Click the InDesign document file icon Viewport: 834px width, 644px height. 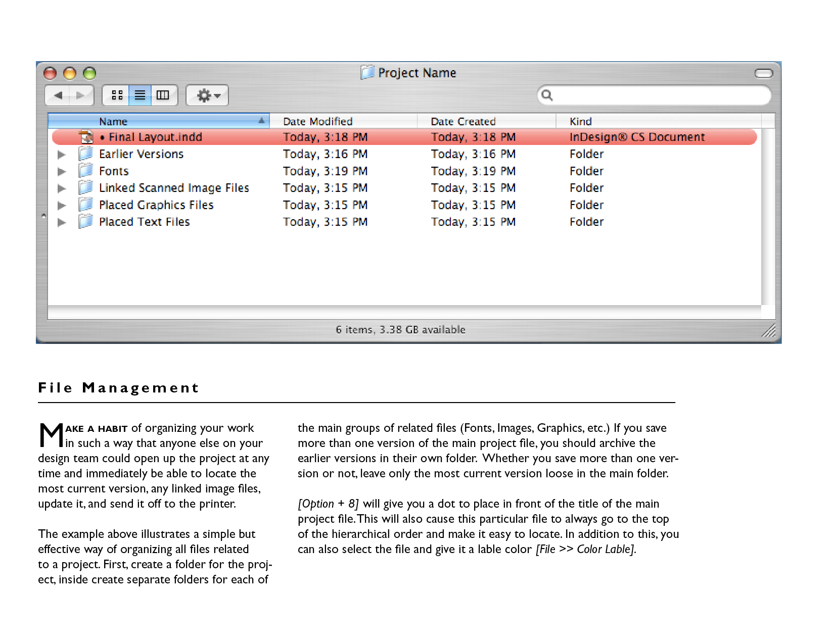tap(86, 137)
